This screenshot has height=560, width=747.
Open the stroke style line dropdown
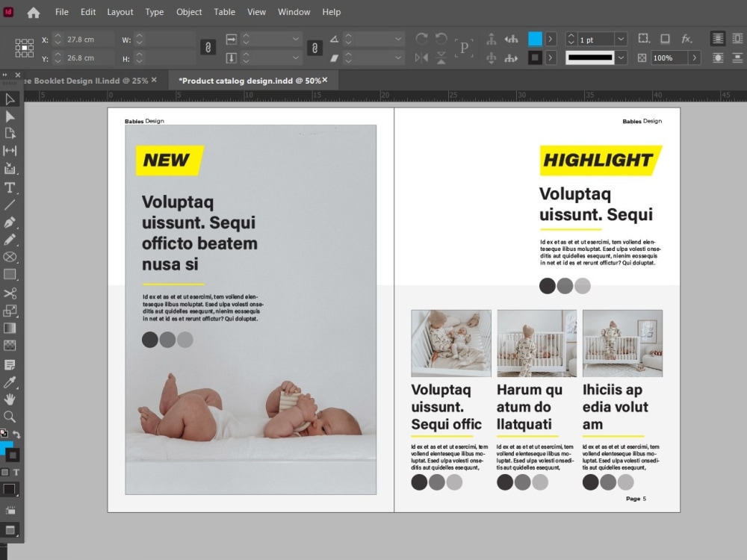point(621,57)
